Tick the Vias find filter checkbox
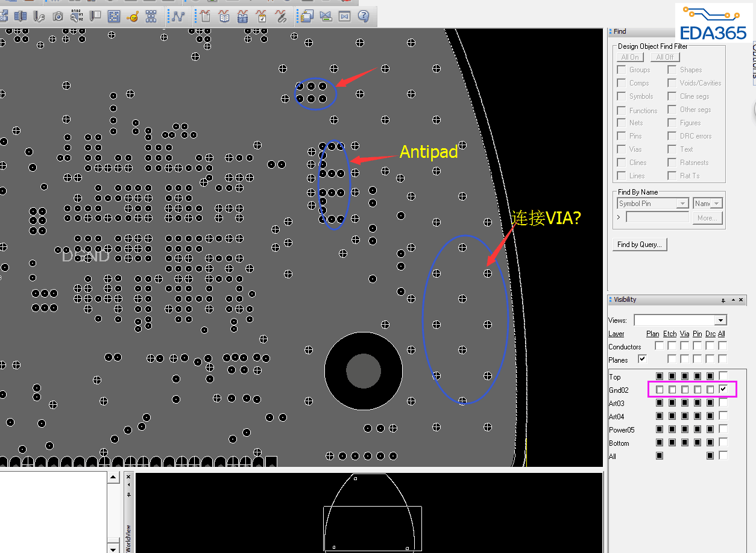This screenshot has width=756, height=553. 622,149
